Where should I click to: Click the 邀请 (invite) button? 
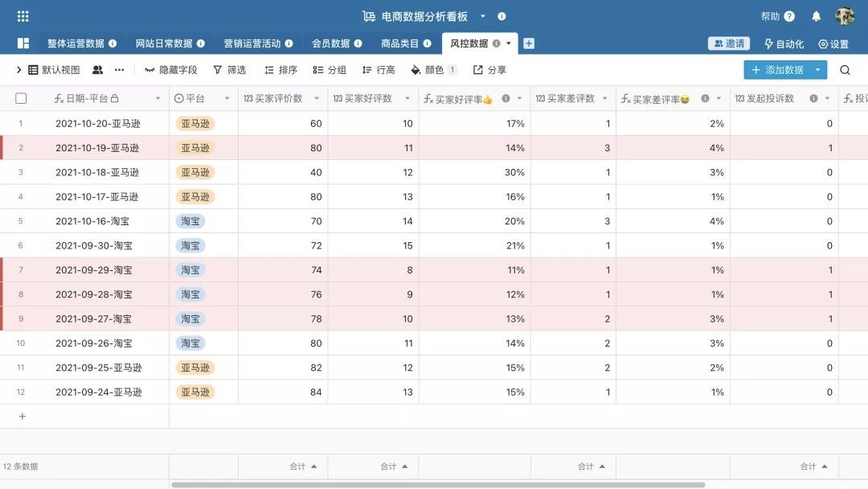727,44
